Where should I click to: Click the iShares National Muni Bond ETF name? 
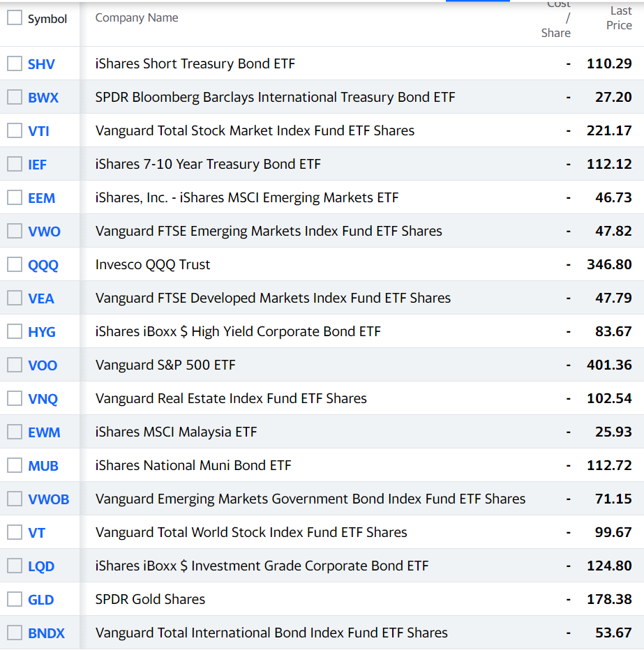click(193, 465)
